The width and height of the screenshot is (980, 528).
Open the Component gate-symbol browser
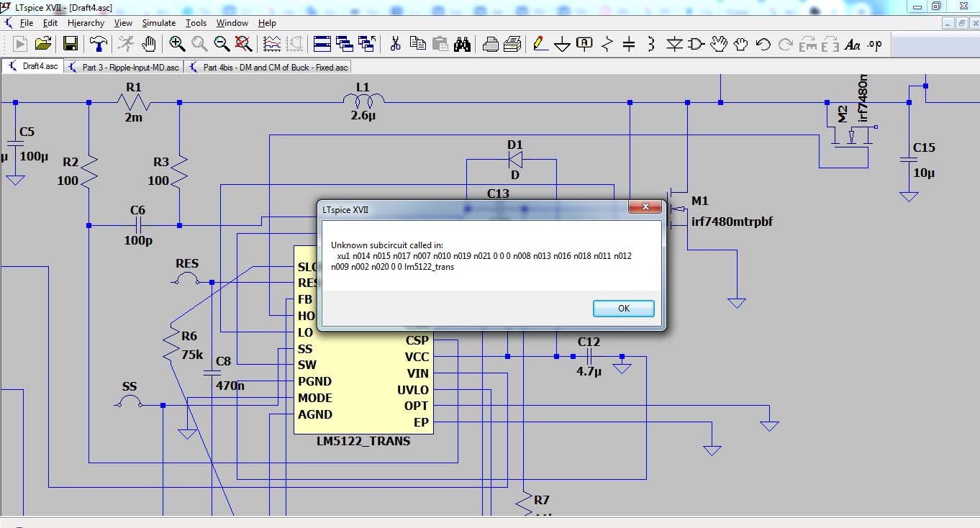[x=696, y=44]
